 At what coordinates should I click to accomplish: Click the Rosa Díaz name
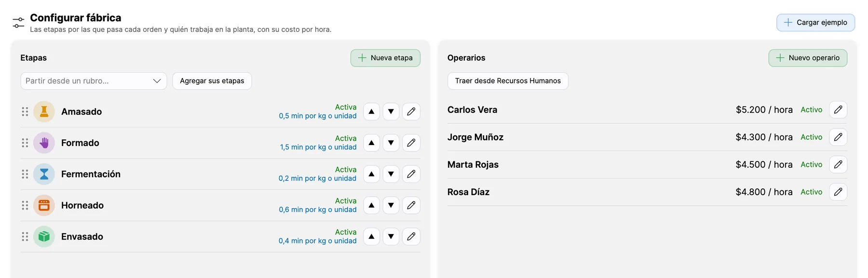tap(468, 192)
